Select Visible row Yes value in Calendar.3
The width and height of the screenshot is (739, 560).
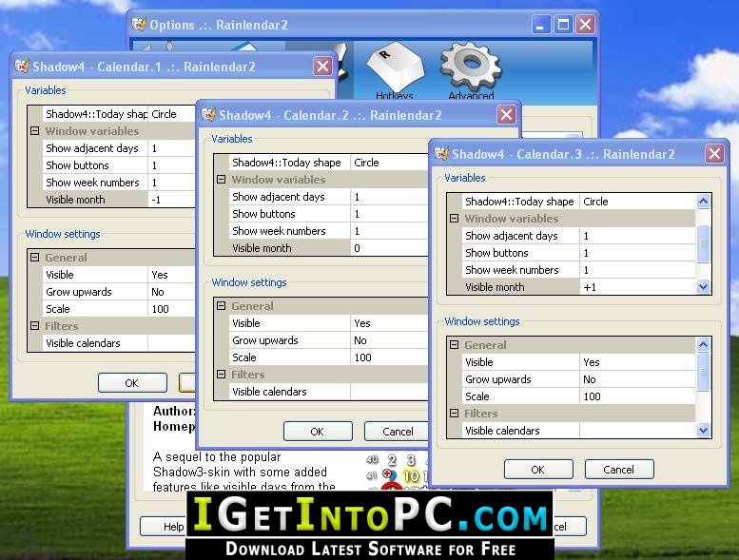pyautogui.click(x=637, y=361)
